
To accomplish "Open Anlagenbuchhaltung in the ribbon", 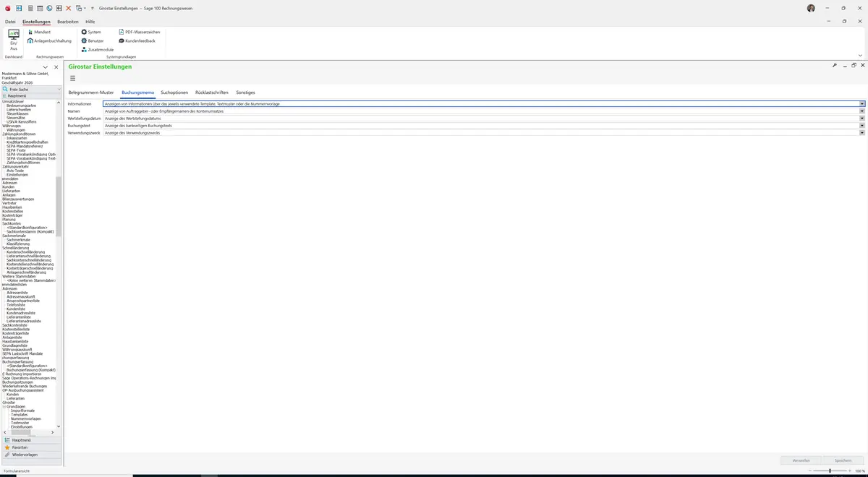I will (x=49, y=40).
